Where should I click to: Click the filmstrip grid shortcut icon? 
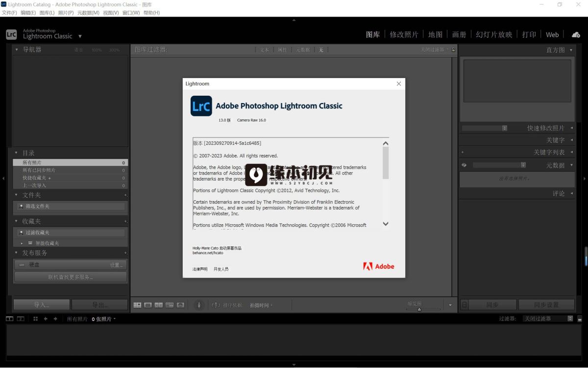[x=35, y=319]
